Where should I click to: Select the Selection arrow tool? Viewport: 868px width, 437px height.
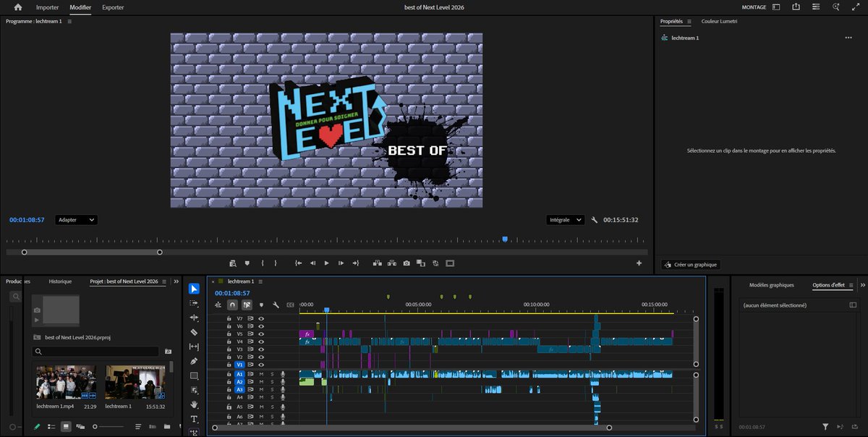194,289
